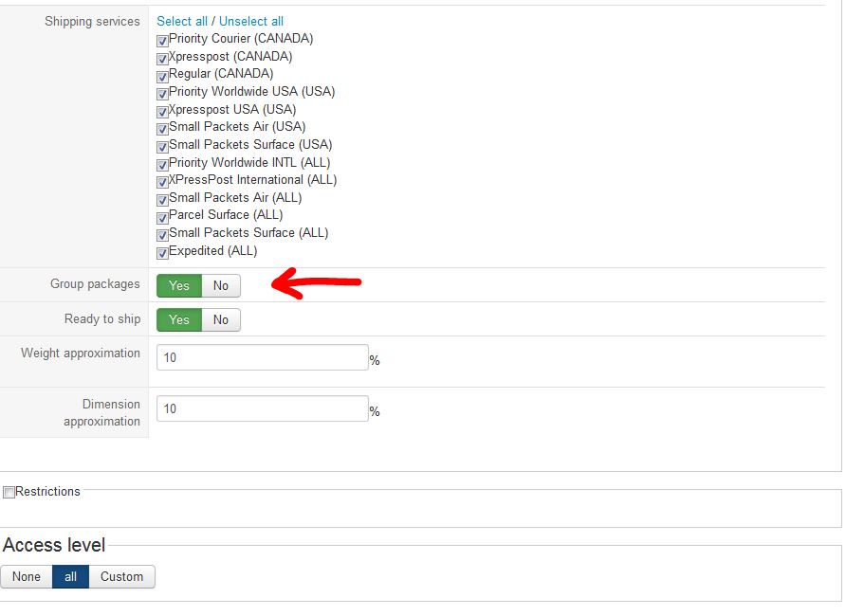Click the Select all link
This screenshot has height=616, width=846.
click(182, 21)
